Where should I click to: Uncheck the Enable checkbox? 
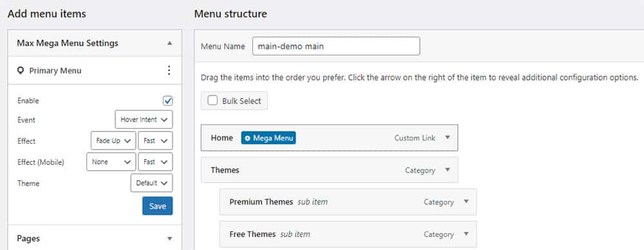point(167,101)
